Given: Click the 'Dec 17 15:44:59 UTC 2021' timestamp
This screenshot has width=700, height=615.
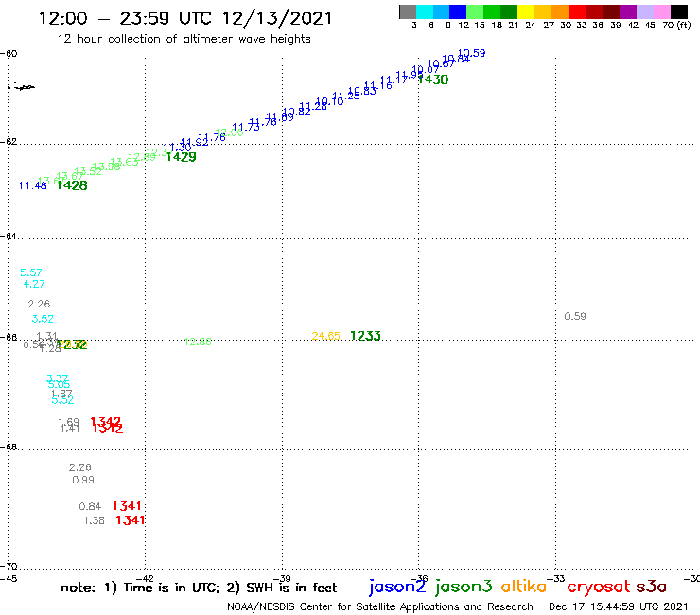Looking at the screenshot, I should 619,607.
